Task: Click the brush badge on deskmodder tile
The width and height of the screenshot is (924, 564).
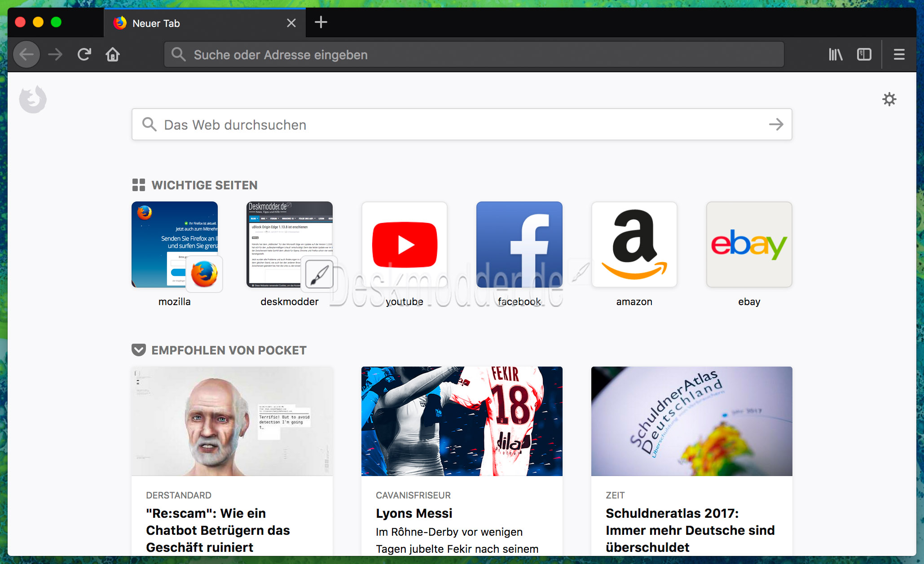Action: tap(319, 274)
